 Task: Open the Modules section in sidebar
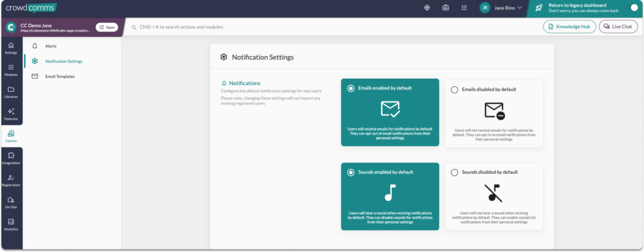click(x=11, y=69)
